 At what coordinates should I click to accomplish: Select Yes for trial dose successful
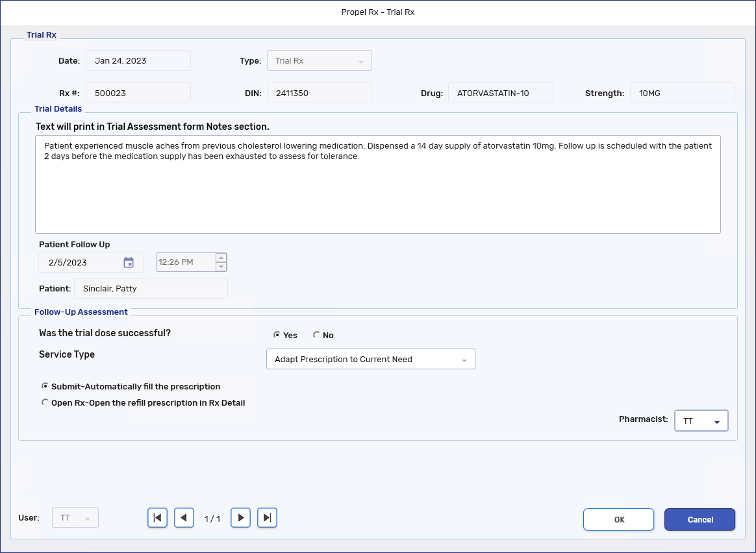pos(277,336)
